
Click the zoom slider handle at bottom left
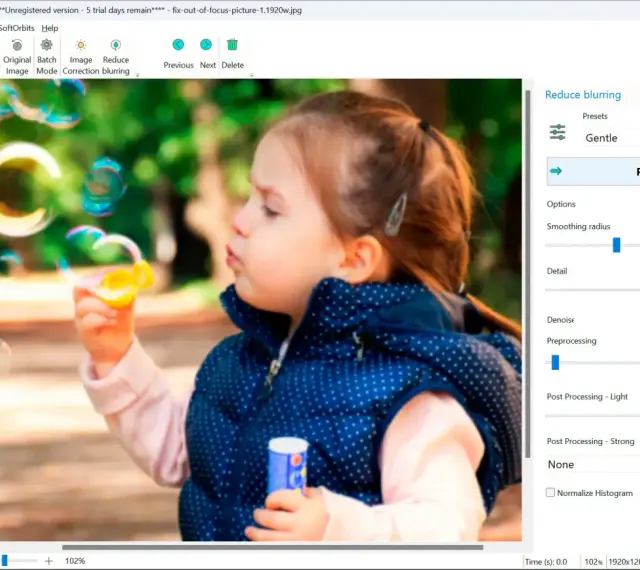(x=4, y=561)
